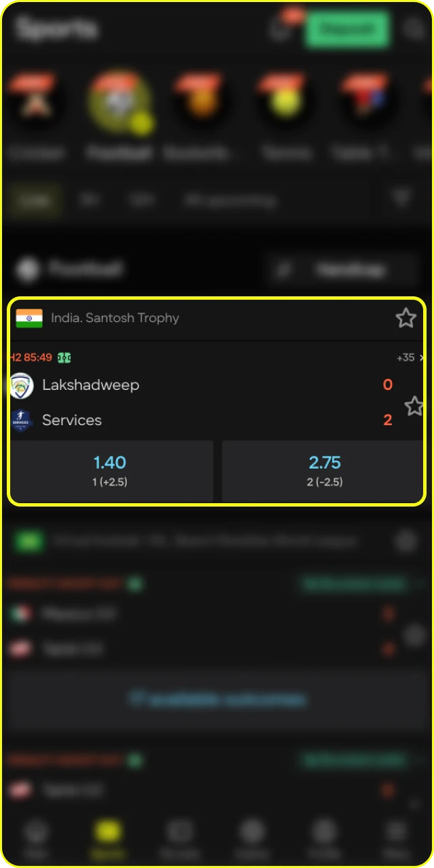Click the Services team badge
The image size is (434, 868).
coord(22,420)
